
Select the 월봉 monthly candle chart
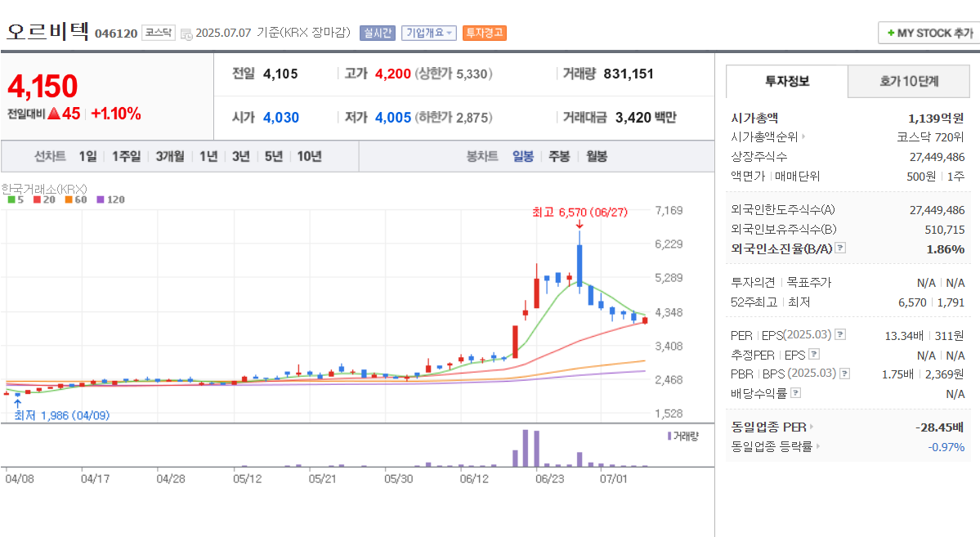pos(597,156)
